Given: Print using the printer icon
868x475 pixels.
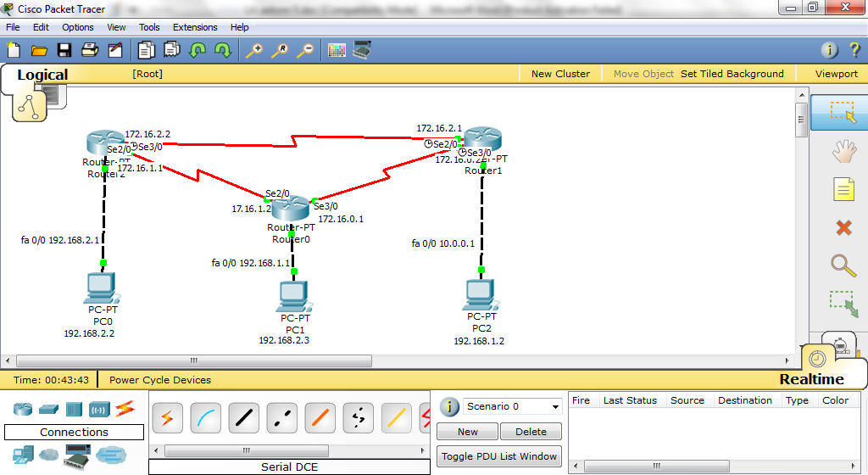Looking at the screenshot, I should (90, 50).
